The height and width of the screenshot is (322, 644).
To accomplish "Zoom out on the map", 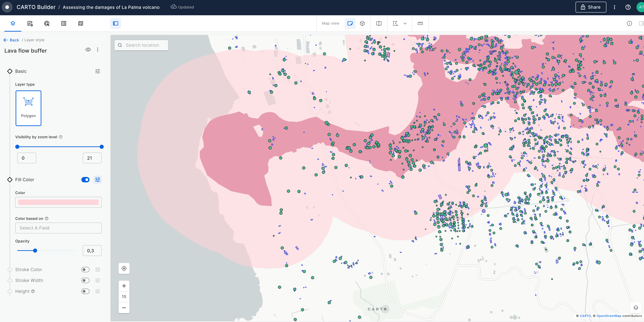I will click(124, 307).
